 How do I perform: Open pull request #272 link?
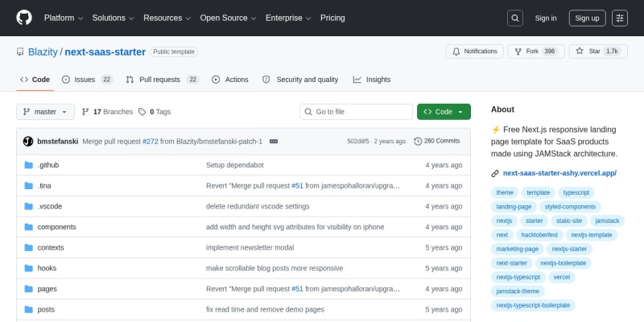pyautogui.click(x=151, y=142)
